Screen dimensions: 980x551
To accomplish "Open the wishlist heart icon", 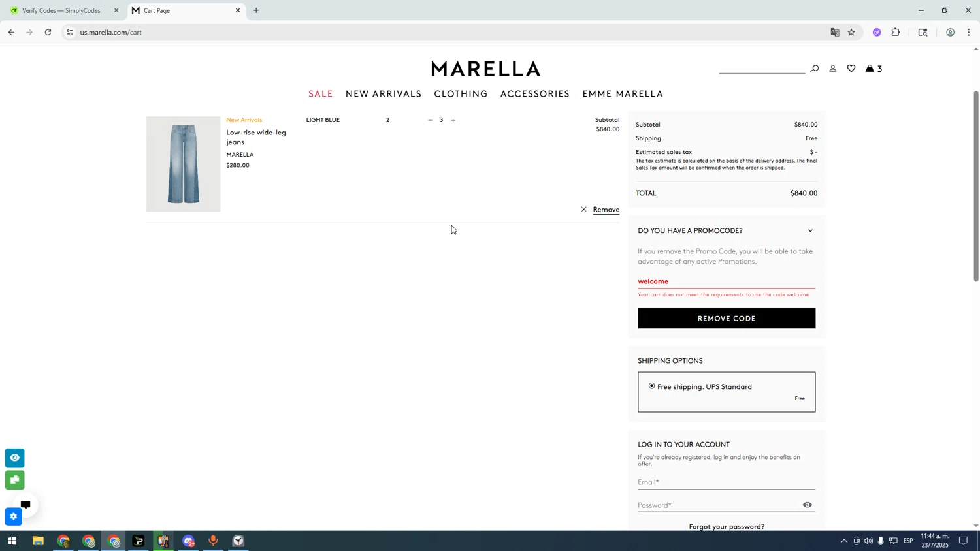I will click(x=851, y=69).
